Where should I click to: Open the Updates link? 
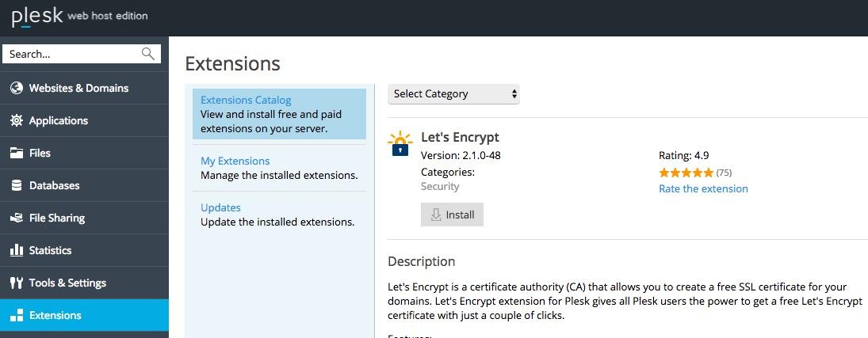click(x=220, y=208)
